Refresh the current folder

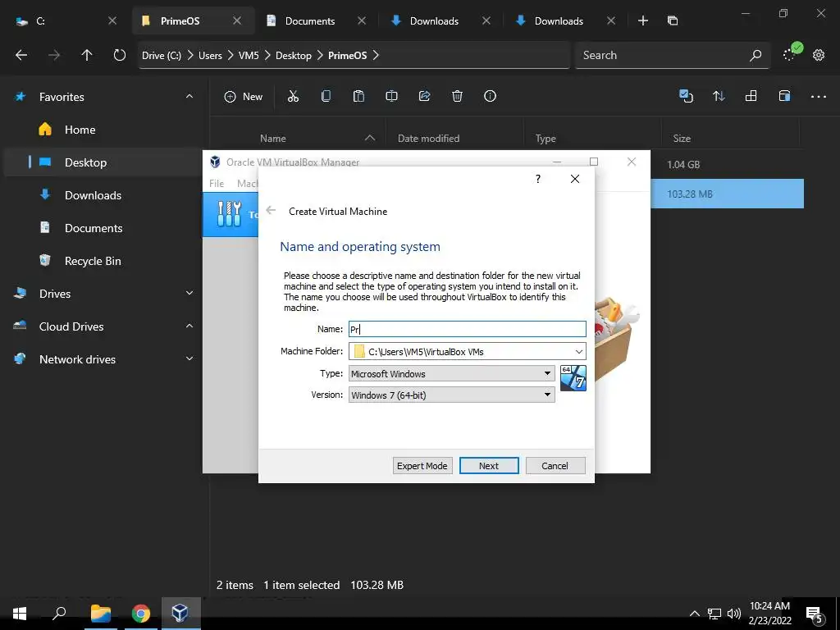tap(120, 55)
